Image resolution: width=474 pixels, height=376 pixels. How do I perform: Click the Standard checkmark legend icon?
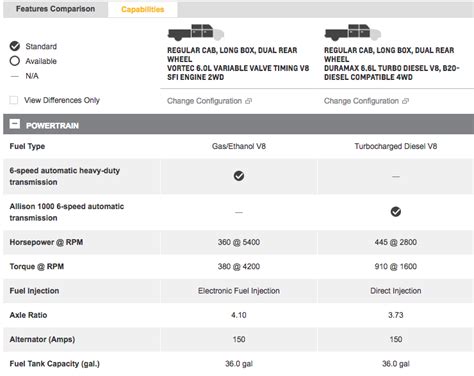(x=15, y=46)
